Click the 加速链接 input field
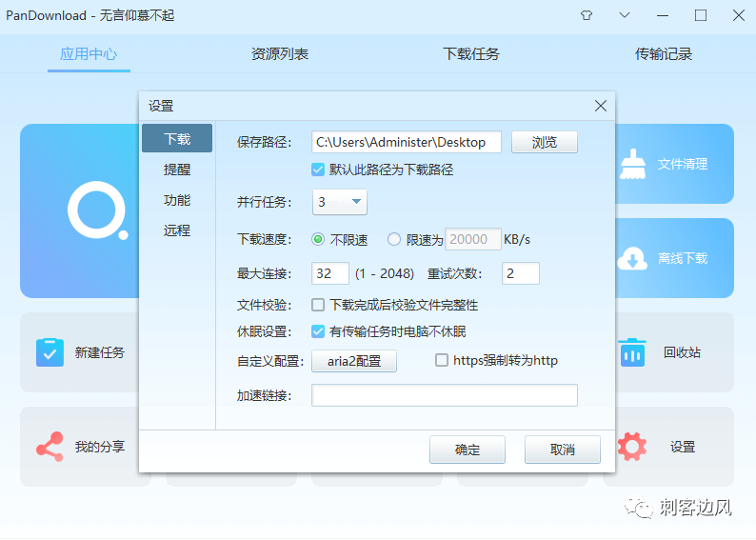 click(445, 395)
